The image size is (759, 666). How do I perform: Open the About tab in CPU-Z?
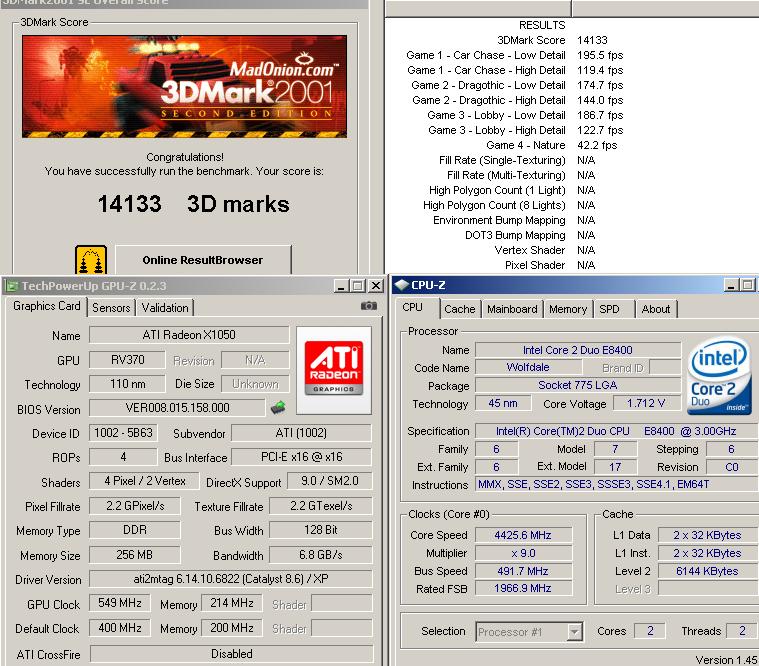tap(655, 309)
